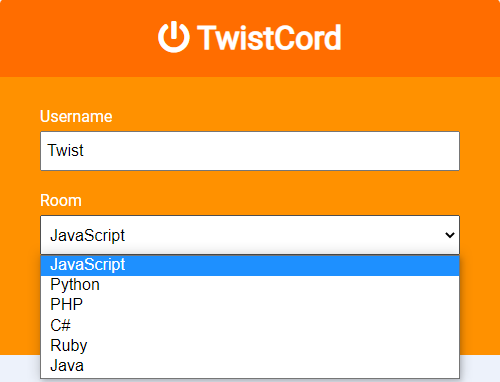Click the TwistCord title text
Screen dimensions: 500x382
coord(269,38)
